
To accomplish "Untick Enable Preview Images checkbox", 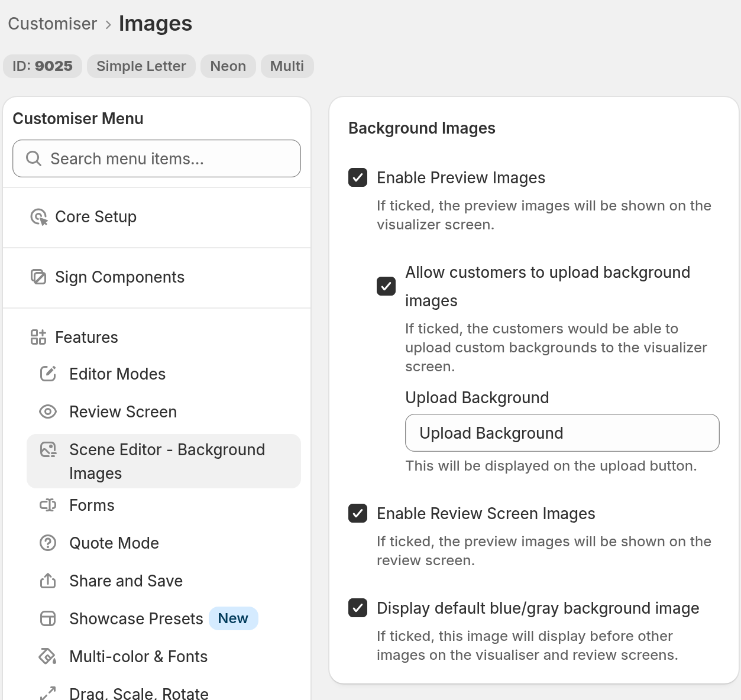I will point(358,177).
